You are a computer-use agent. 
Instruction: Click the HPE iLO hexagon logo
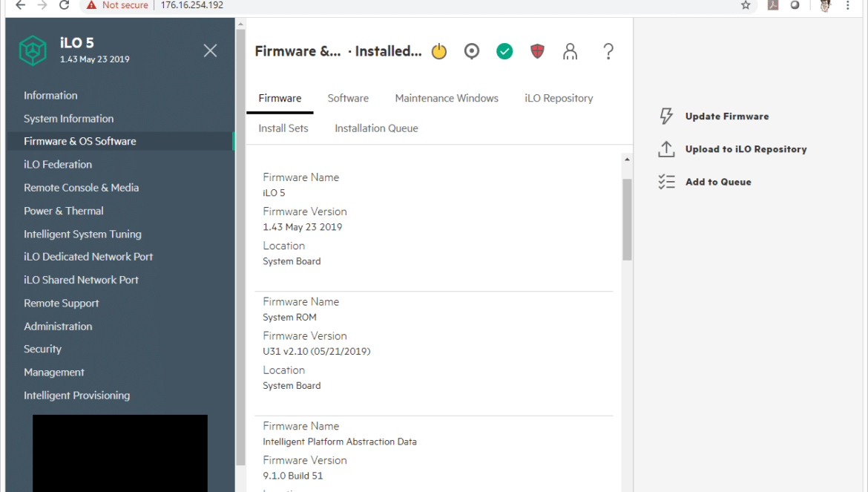pyautogui.click(x=33, y=50)
